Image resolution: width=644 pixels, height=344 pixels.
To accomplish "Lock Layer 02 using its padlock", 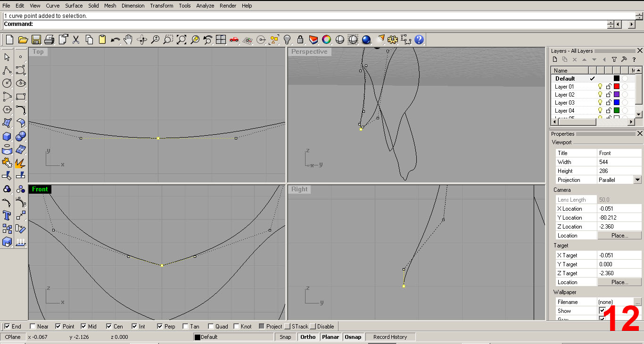I will [x=609, y=95].
